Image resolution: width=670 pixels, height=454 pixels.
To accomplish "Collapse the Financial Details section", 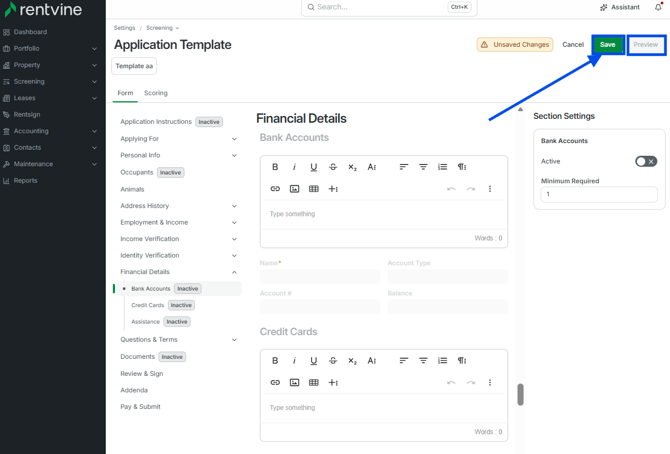I will 234,272.
